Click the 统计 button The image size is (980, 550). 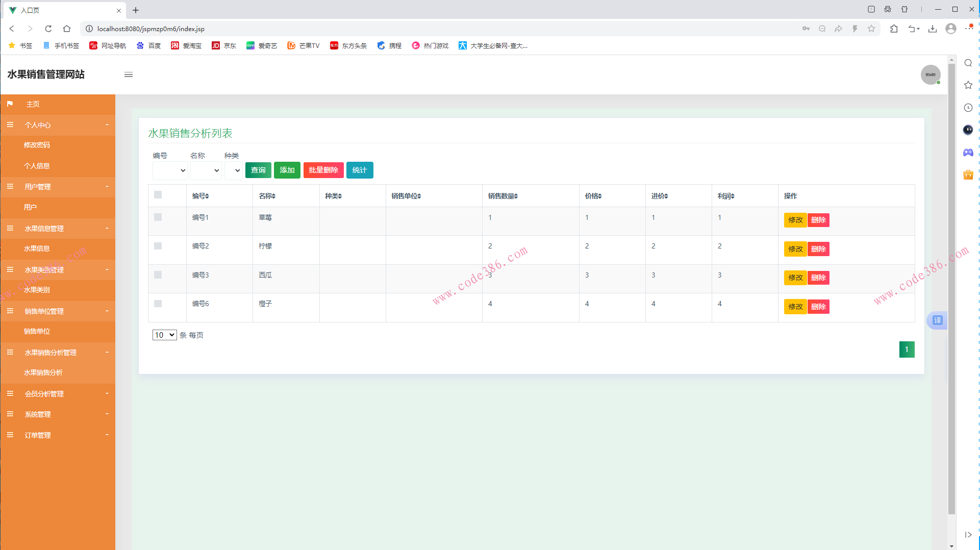(x=359, y=170)
